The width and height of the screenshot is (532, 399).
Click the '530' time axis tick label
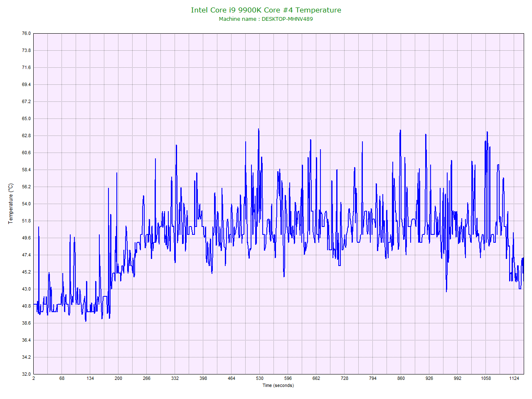(x=260, y=378)
